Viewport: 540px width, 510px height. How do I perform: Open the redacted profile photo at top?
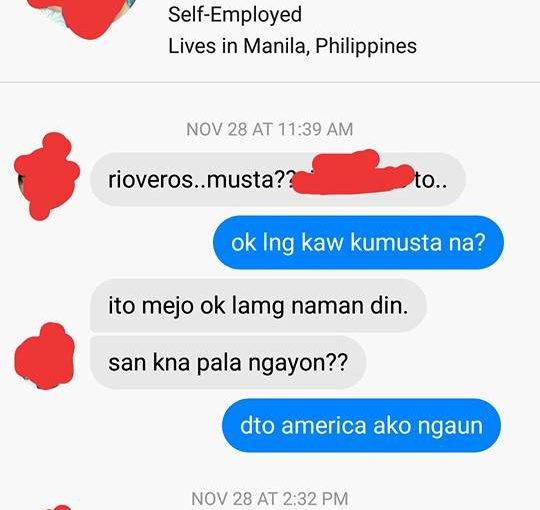tap(81, 15)
